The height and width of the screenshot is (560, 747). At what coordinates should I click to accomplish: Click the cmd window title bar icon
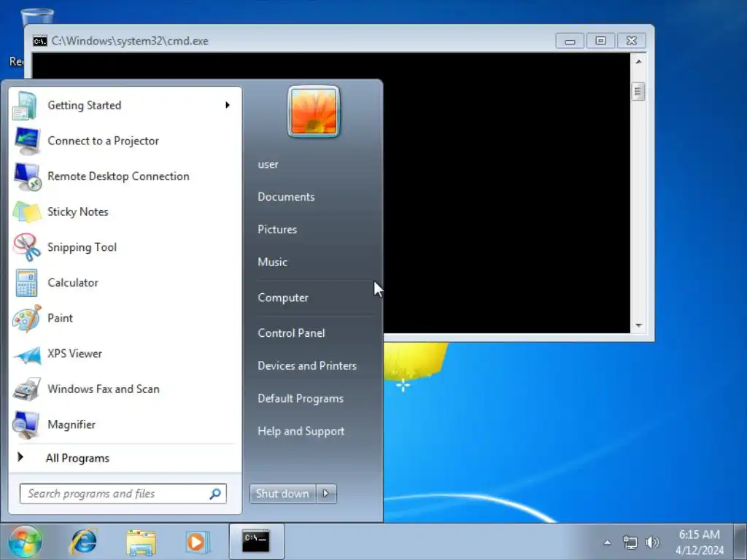[x=40, y=41]
